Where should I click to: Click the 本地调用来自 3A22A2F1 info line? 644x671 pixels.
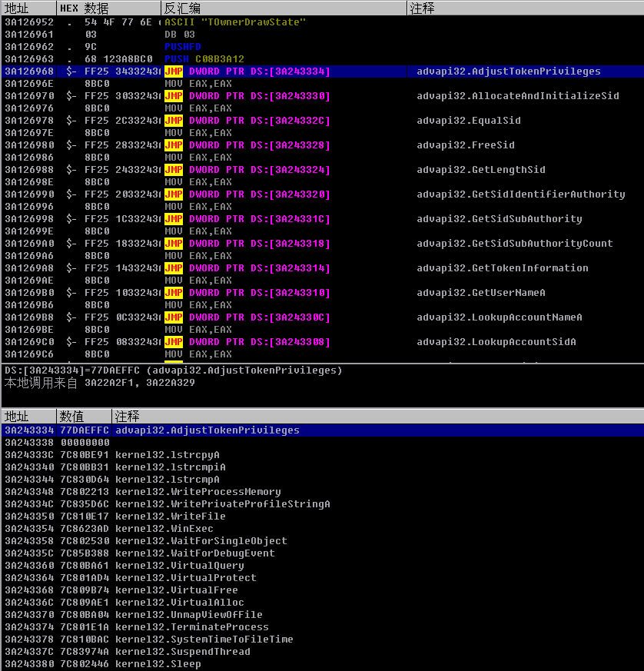tap(100, 383)
